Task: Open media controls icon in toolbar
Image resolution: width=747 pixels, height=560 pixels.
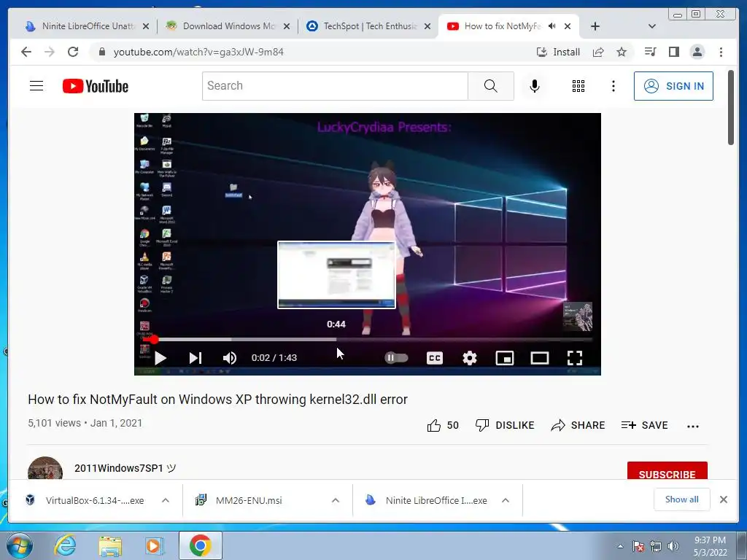Action: point(650,52)
